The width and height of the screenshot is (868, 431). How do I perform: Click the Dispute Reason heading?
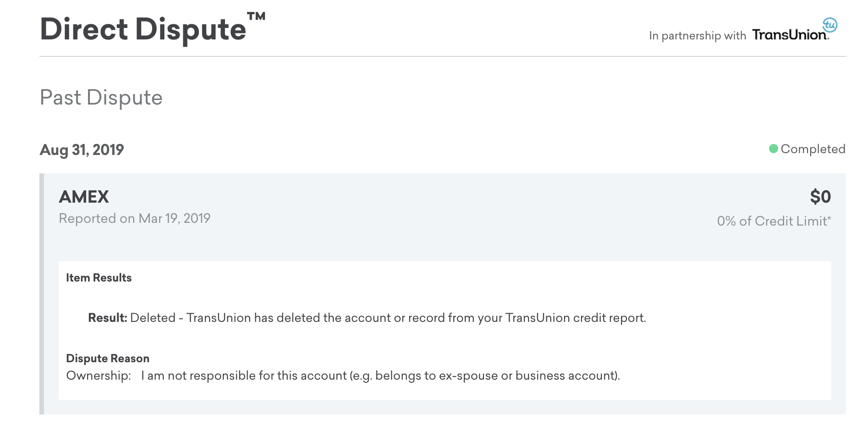tap(108, 359)
